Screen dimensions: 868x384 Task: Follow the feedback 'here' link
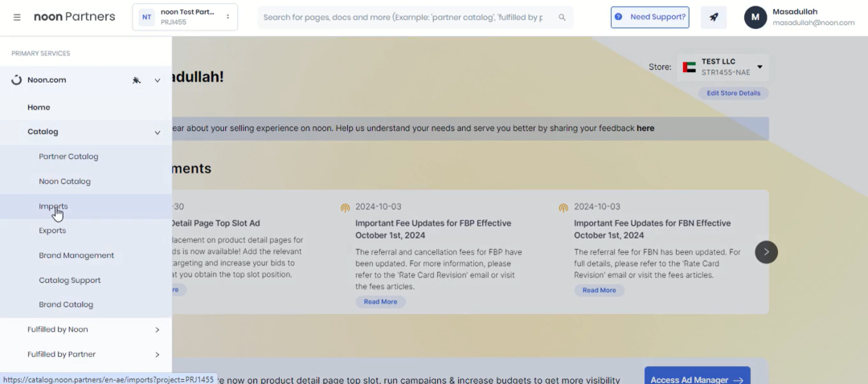point(645,129)
